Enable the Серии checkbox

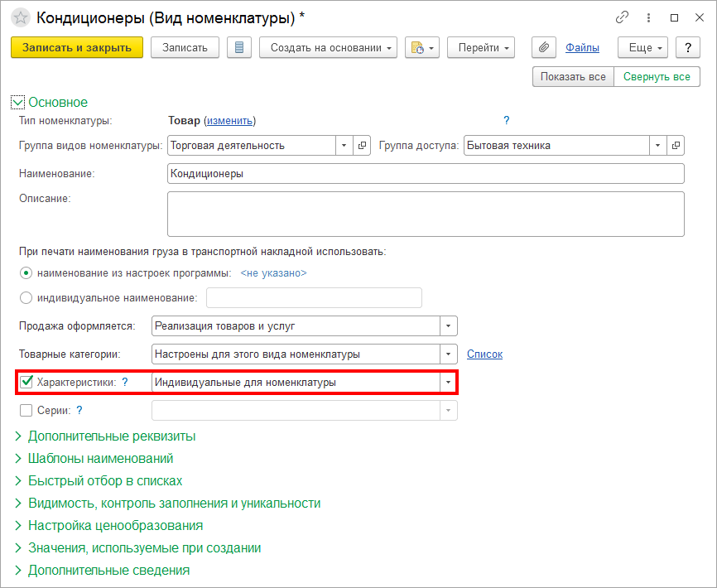click(x=26, y=410)
